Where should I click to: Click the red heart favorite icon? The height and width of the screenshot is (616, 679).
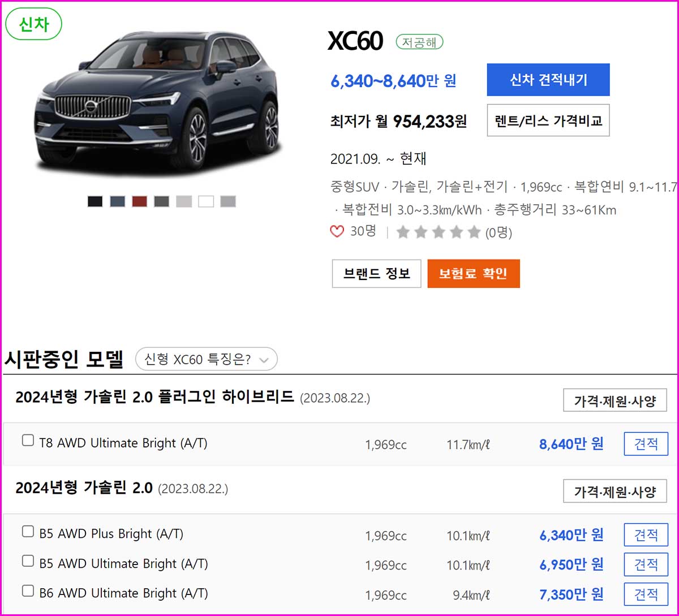pyautogui.click(x=337, y=231)
